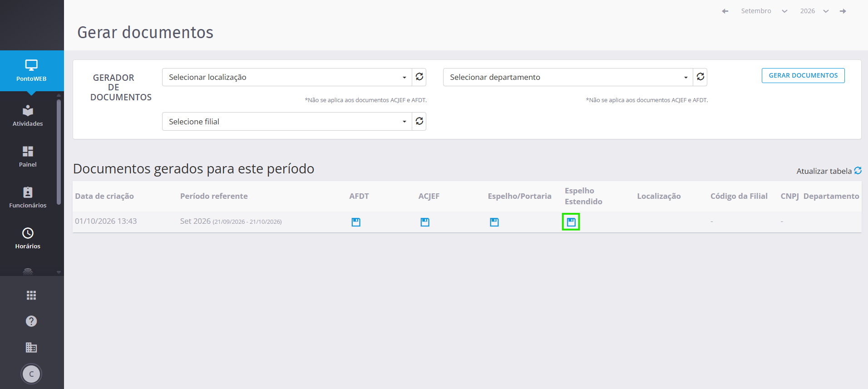Refresh the departamento list
Screen dimensions: 868x389
700,77
